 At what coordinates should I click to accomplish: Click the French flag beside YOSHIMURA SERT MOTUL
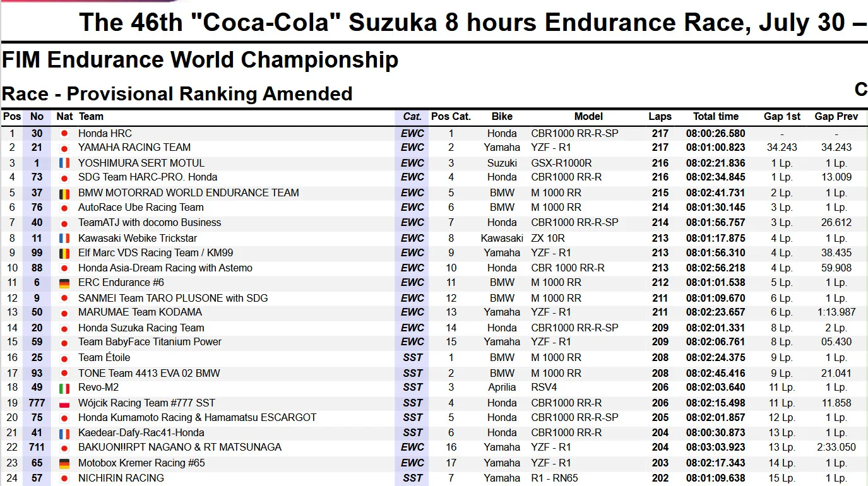64,163
